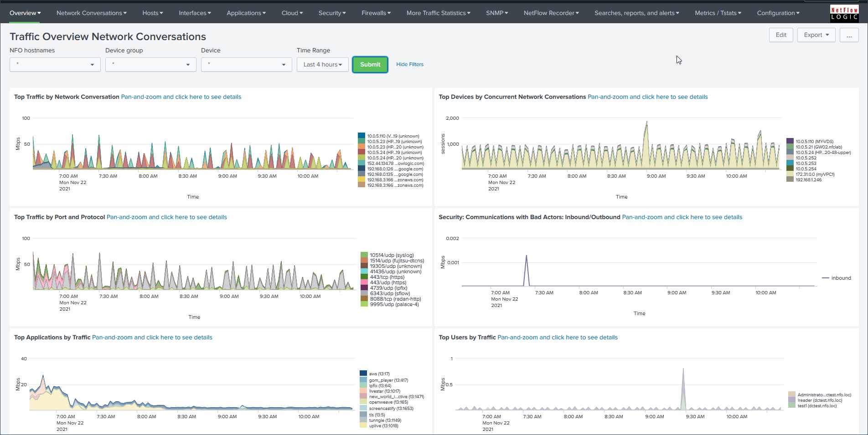868x435 pixels.
Task: Open the Device filter dropdown
Action: click(x=246, y=65)
